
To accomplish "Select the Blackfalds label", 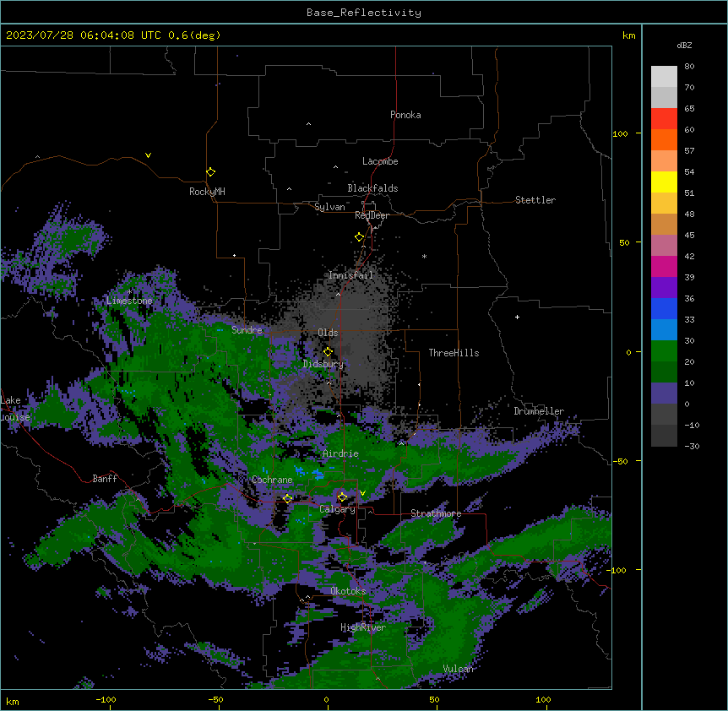I will tap(372, 188).
